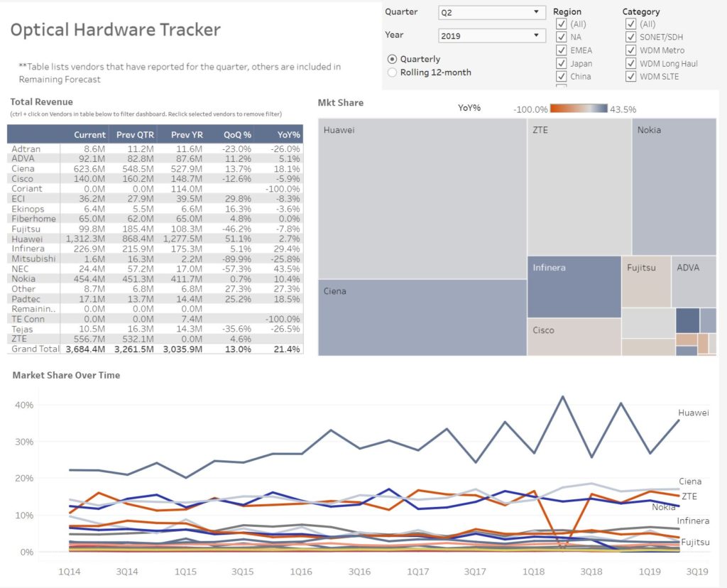Click the 3Q19 x-axis label
The image size is (727, 588).
coord(697,572)
